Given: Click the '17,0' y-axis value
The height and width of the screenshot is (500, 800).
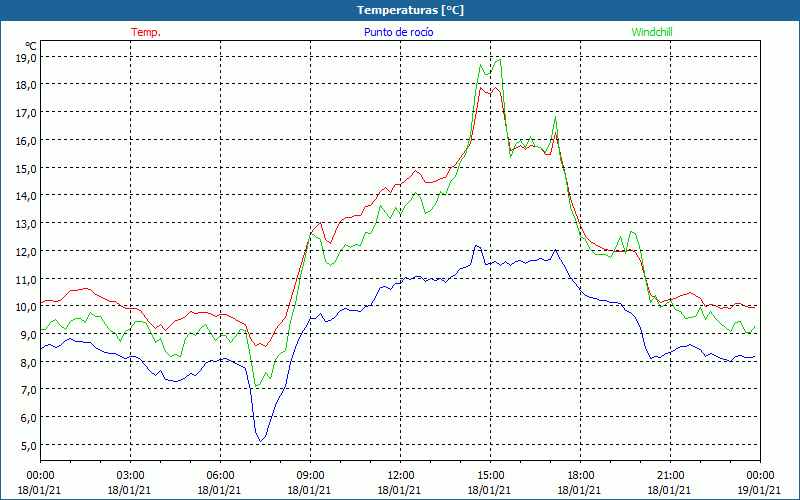Looking at the screenshot, I should tap(26, 113).
